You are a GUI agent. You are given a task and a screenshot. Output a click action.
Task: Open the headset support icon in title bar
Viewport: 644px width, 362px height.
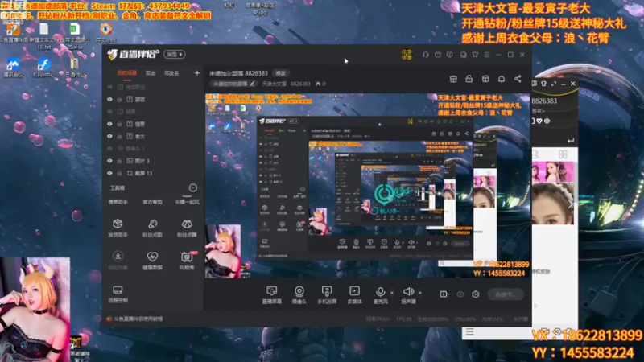pos(426,55)
